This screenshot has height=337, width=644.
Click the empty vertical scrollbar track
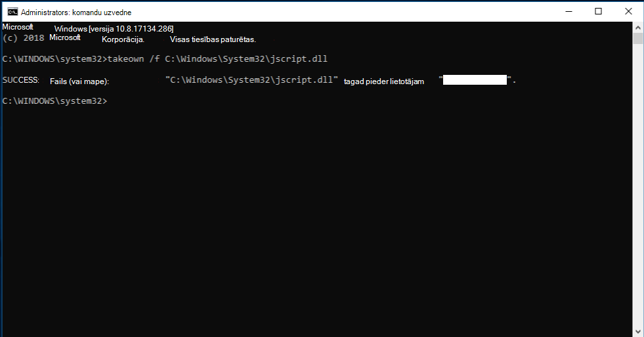tap(638, 185)
